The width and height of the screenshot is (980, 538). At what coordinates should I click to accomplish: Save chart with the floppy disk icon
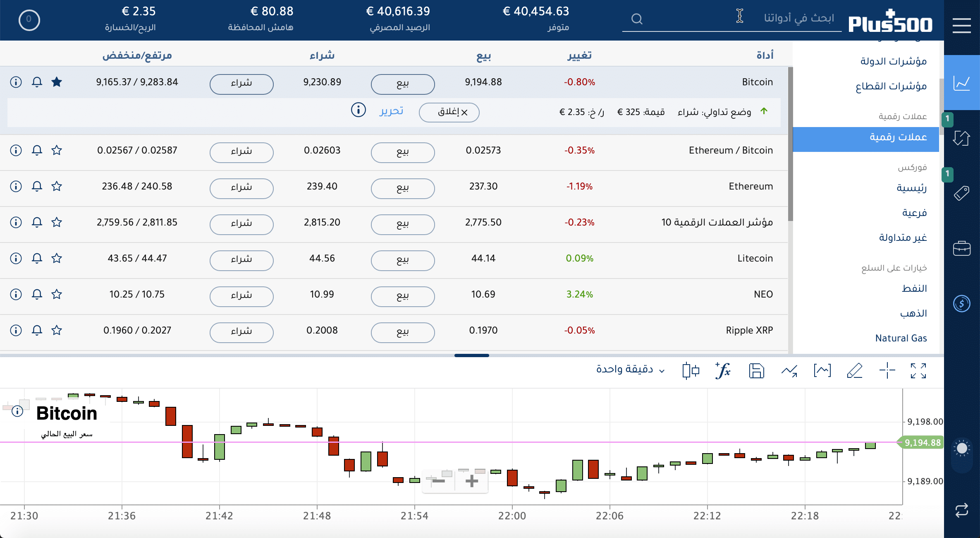(x=756, y=370)
